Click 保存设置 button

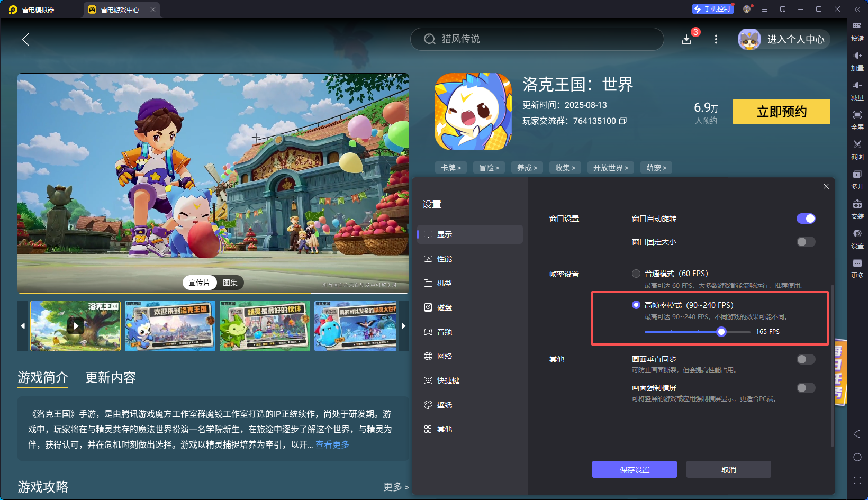635,469
